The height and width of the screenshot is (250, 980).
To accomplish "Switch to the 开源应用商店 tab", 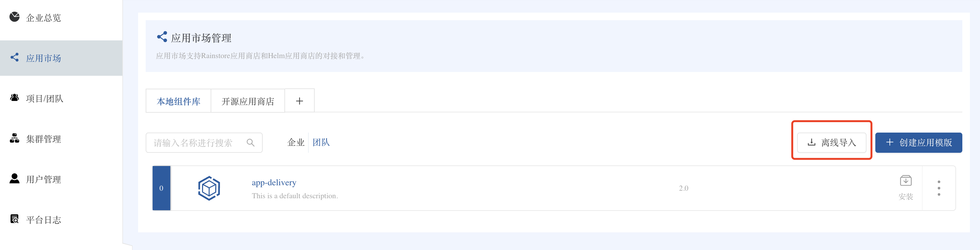I will [x=248, y=101].
